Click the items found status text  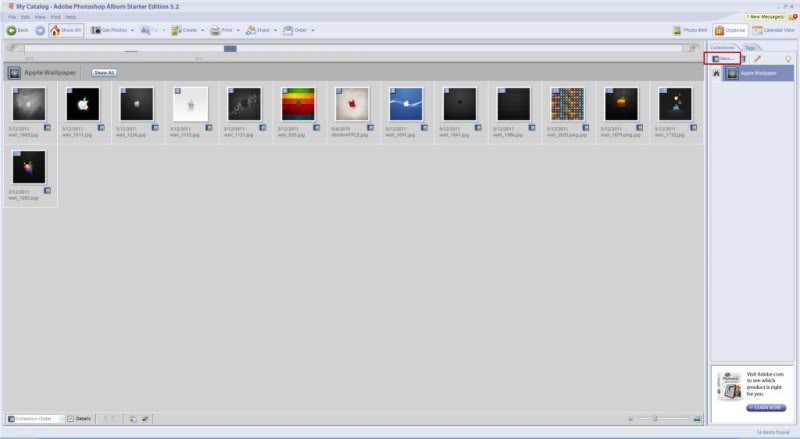coord(772,432)
